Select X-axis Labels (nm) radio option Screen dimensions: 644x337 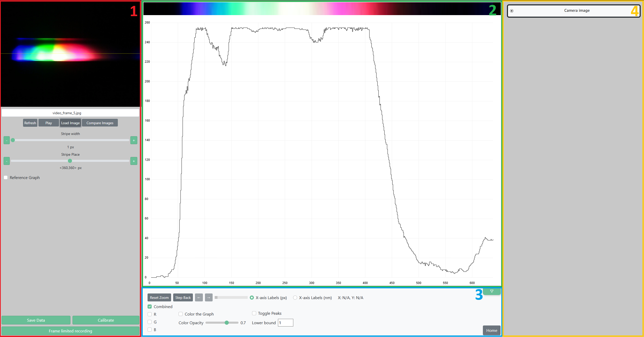point(295,298)
